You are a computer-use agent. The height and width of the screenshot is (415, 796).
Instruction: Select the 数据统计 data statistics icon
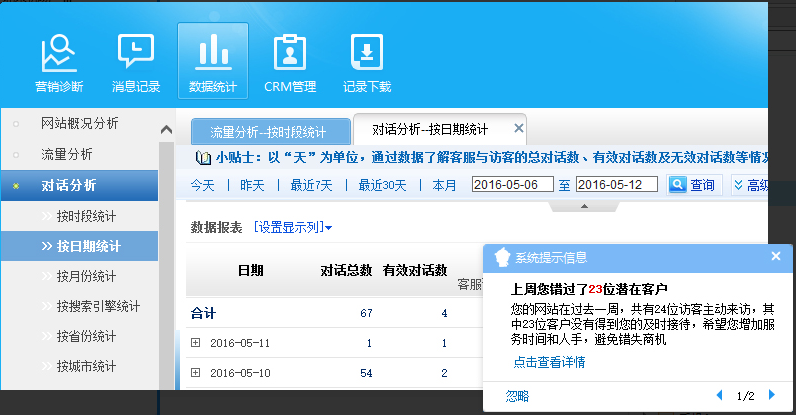point(212,62)
